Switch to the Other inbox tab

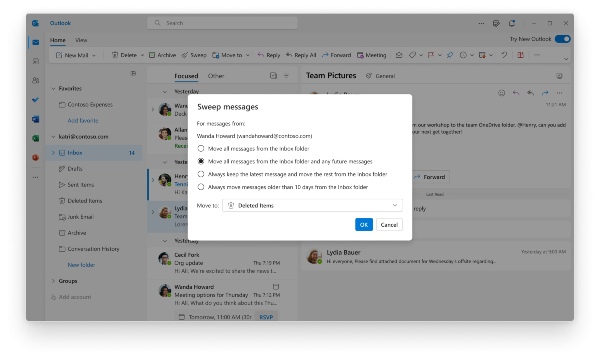(x=216, y=76)
